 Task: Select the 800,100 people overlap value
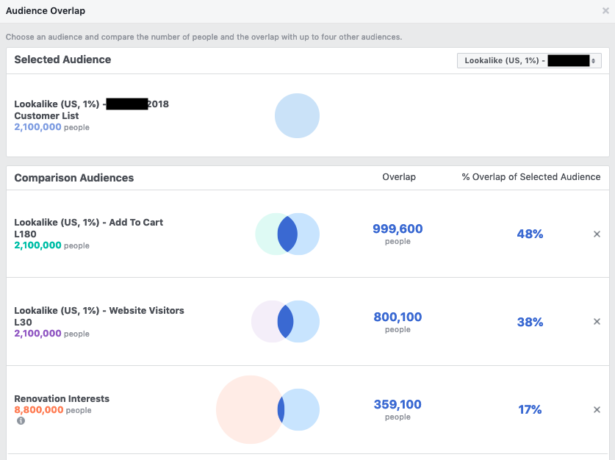(397, 317)
